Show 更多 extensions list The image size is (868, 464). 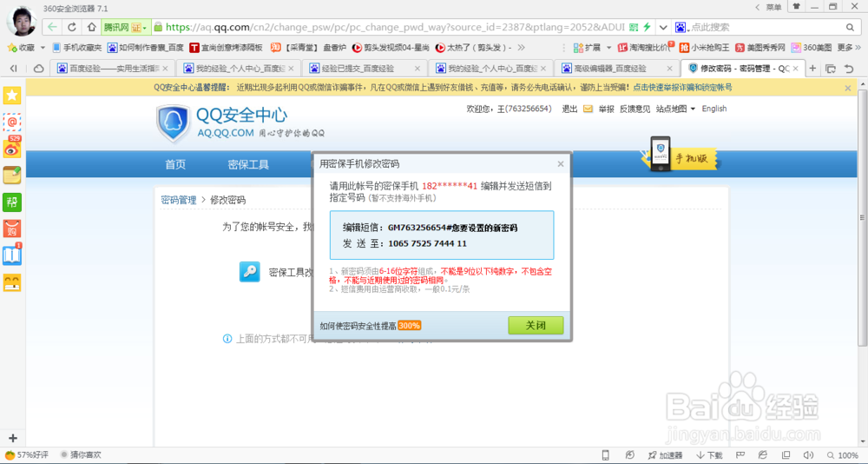click(848, 48)
